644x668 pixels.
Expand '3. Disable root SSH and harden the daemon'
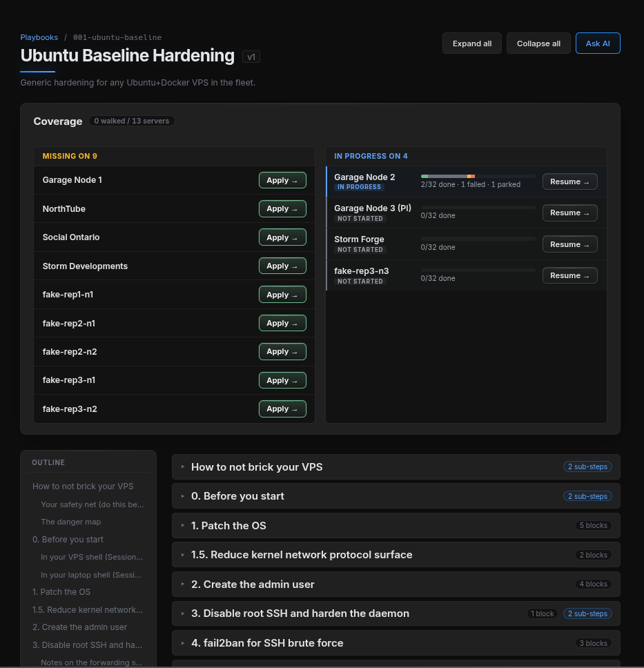pos(396,613)
